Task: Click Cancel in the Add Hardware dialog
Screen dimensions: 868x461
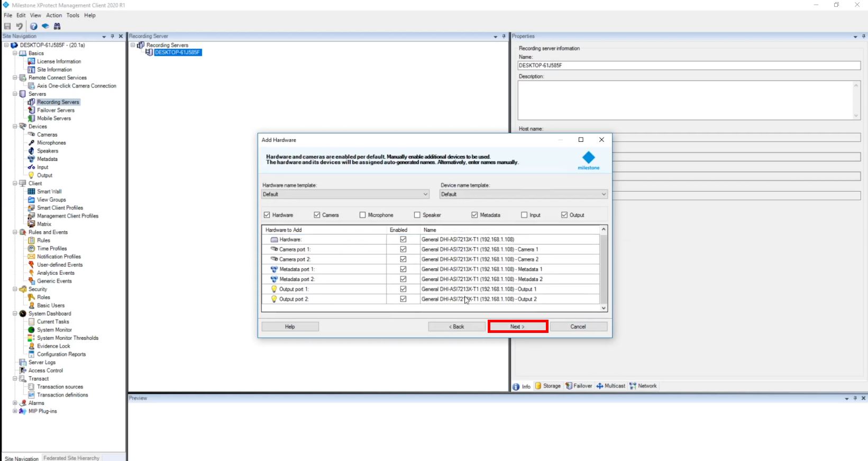Action: 578,327
